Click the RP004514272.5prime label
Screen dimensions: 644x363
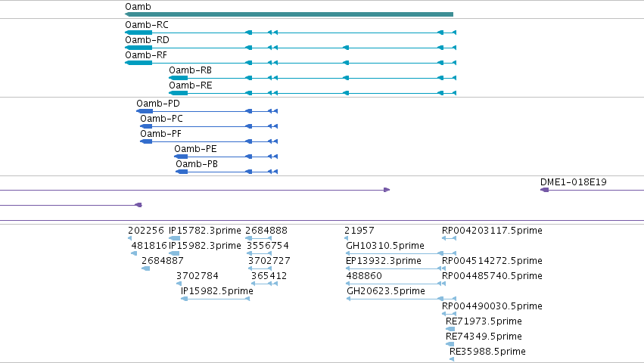click(492, 261)
